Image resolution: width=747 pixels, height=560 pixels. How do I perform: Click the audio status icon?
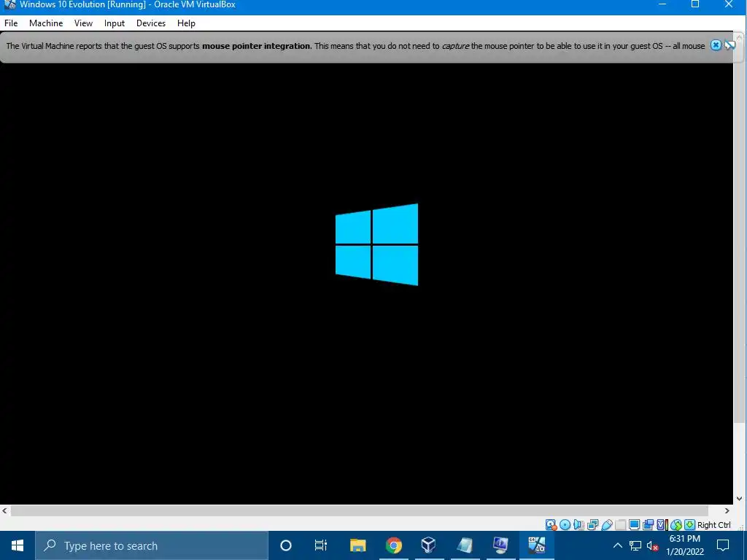[x=578, y=525]
